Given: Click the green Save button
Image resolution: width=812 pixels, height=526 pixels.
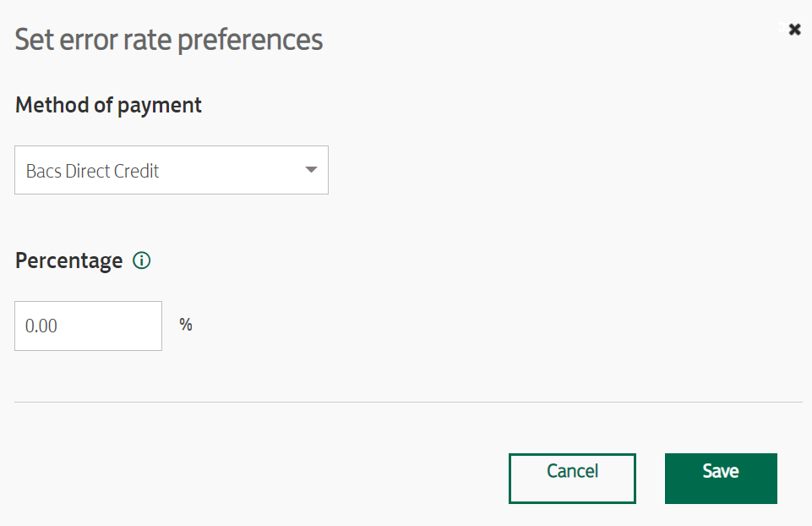Looking at the screenshot, I should [721, 479].
